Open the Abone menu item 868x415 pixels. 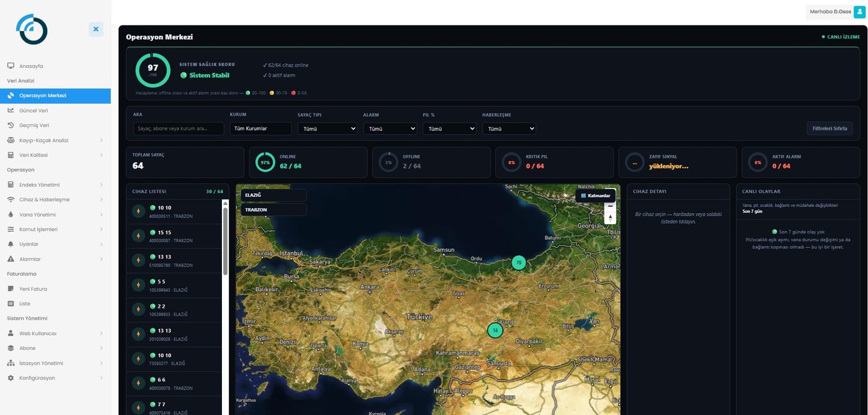(55, 348)
